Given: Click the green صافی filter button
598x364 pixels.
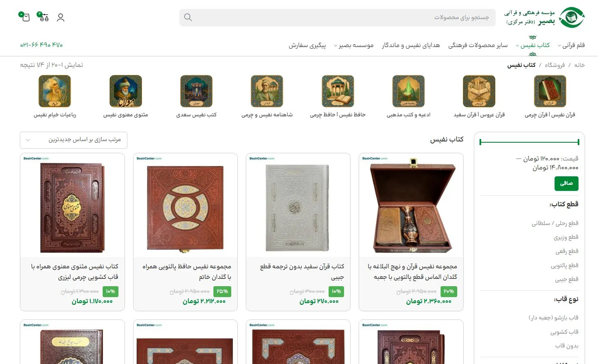Looking at the screenshot, I should pos(566,184).
